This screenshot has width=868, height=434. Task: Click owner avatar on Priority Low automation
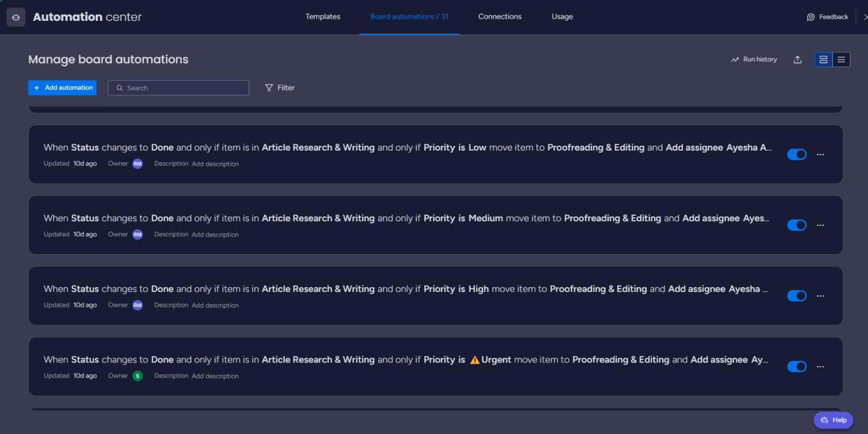tap(137, 164)
